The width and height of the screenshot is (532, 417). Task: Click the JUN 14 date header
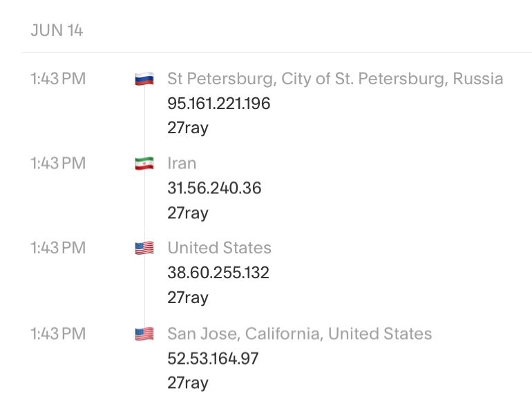[57, 30]
